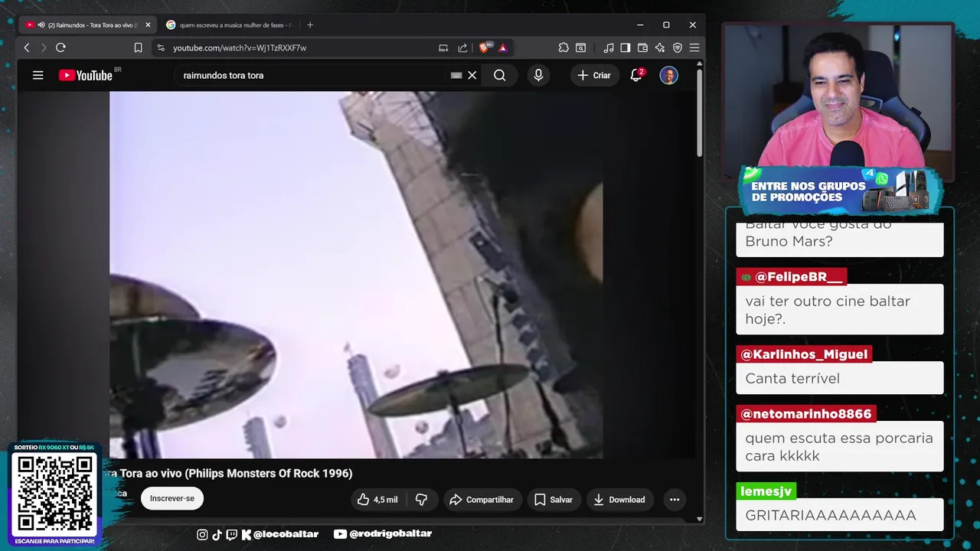Clear the YouTube search query
Viewport: 980px width, 551px height.
click(x=472, y=75)
